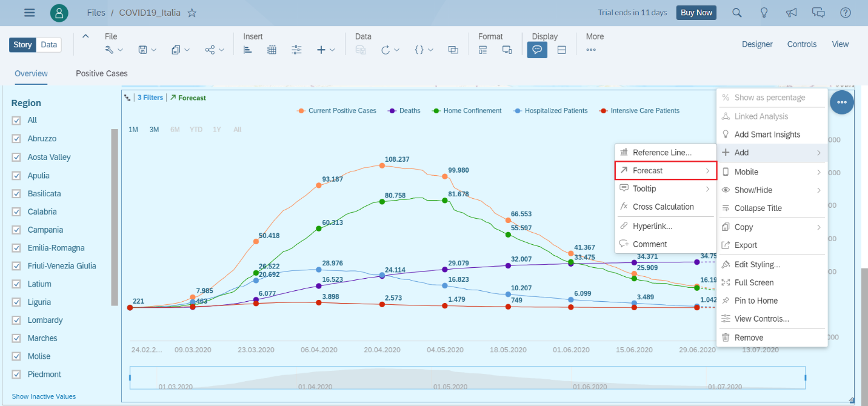Uncheck the Aosta Valley checkbox
This screenshot has height=406, width=868.
click(16, 157)
